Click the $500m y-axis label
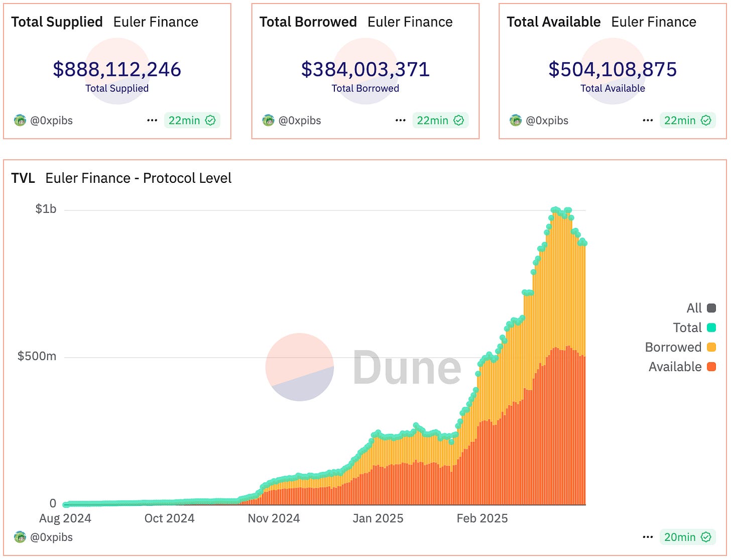 pyautogui.click(x=37, y=356)
